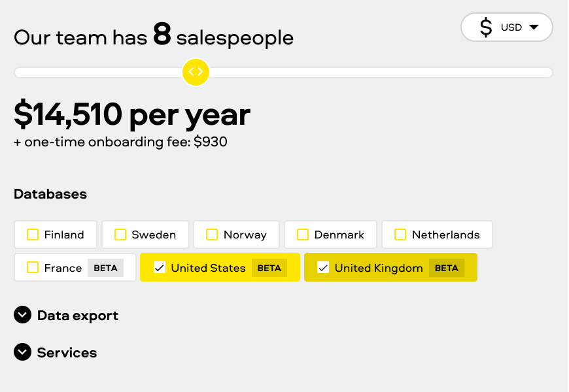Uncheck the United States database
This screenshot has height=392, width=569.
pyautogui.click(x=160, y=268)
